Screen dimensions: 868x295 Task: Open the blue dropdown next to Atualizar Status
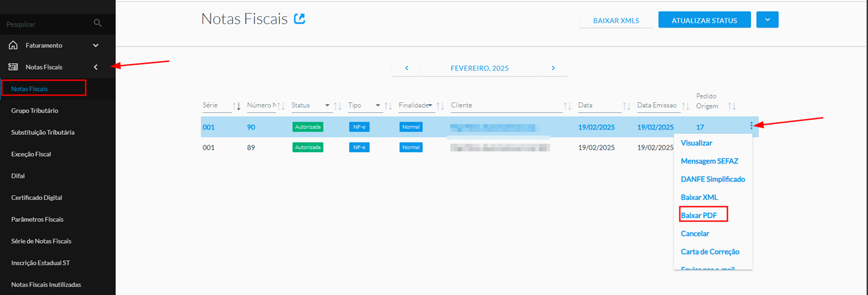[767, 20]
